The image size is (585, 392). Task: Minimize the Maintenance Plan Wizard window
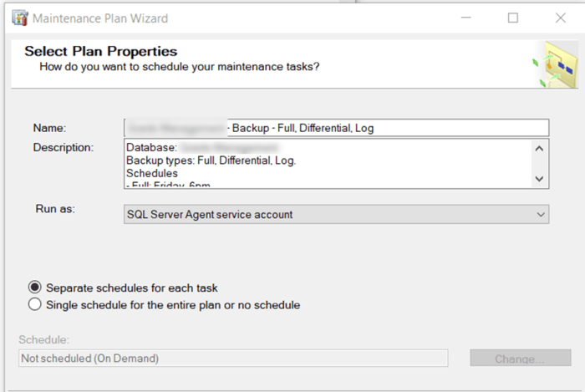pyautogui.click(x=466, y=18)
